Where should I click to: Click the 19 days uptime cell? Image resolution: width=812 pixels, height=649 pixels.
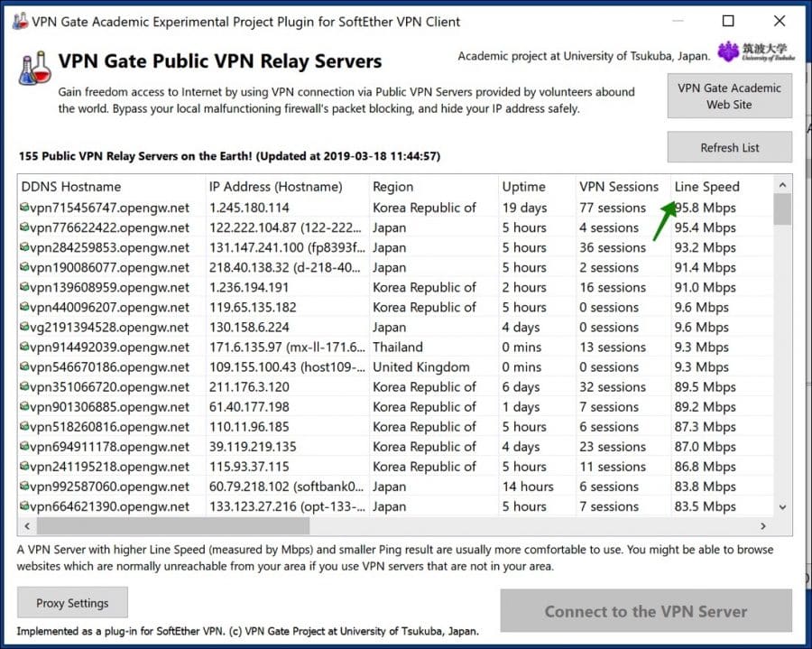(x=524, y=208)
